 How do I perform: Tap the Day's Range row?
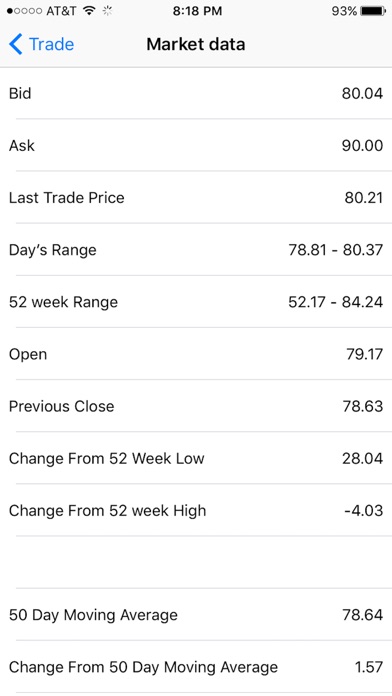[x=196, y=250]
